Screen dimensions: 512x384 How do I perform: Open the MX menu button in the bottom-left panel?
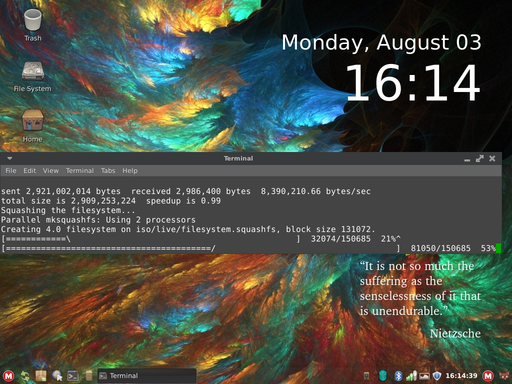click(9, 376)
